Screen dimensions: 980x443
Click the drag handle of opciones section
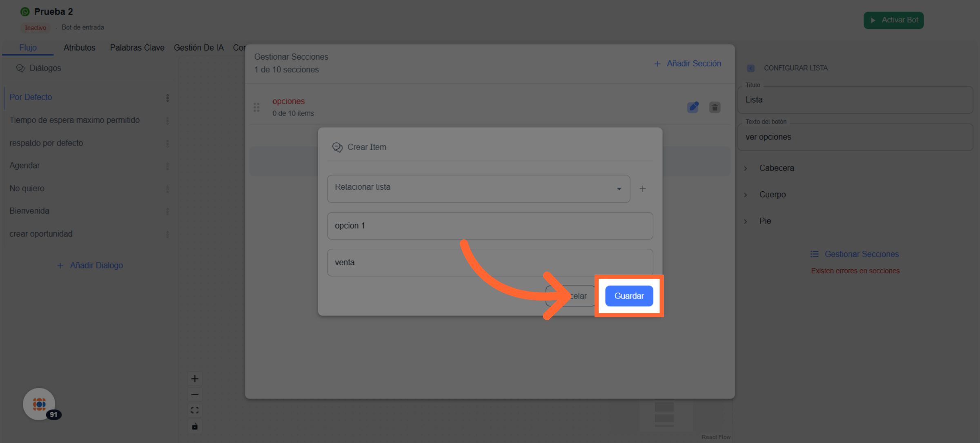click(x=256, y=107)
